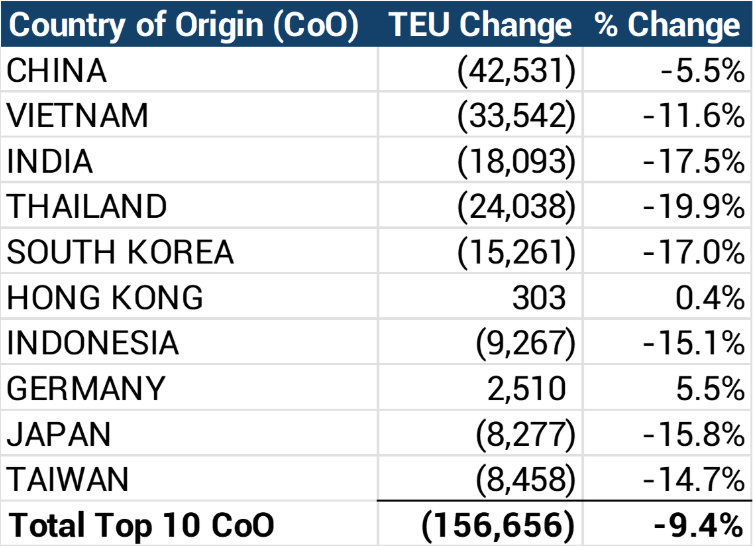Screen dimensions: 753x546
Task: Click the THAILAND country cell
Action: (87, 207)
